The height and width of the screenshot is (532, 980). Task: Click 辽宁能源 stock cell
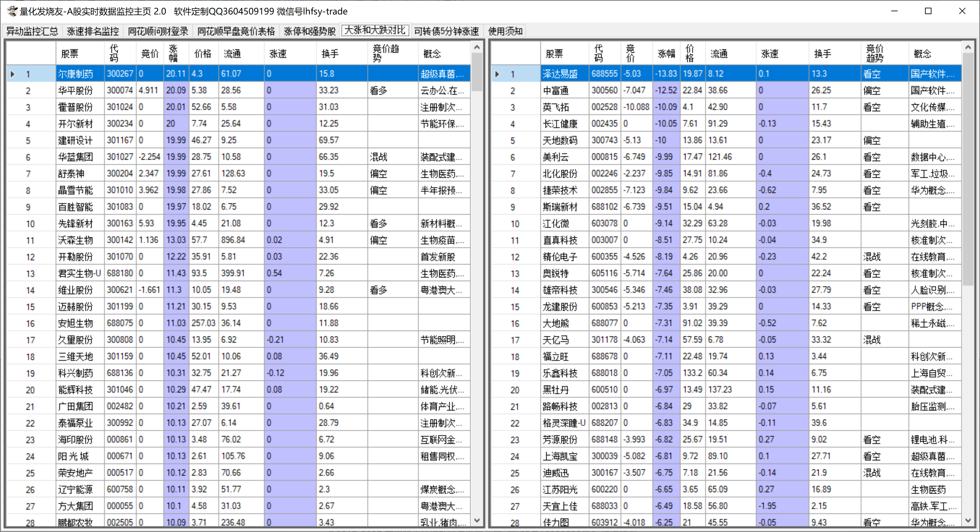(80, 490)
